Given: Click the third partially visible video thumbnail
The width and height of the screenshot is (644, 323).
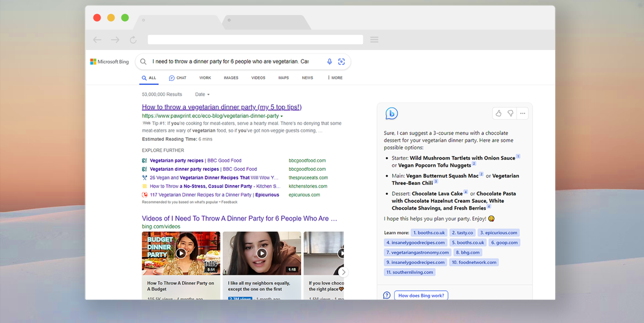Looking at the screenshot, I should 324,253.
